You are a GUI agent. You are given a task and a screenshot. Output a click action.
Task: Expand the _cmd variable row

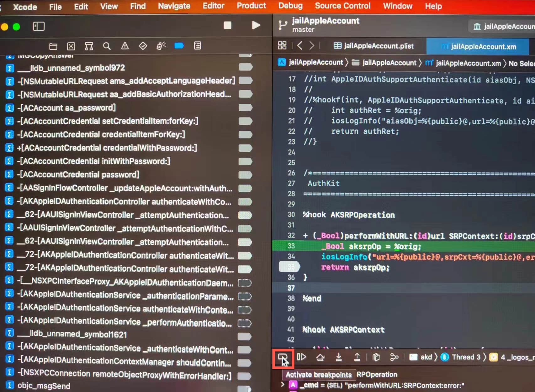[x=283, y=384]
